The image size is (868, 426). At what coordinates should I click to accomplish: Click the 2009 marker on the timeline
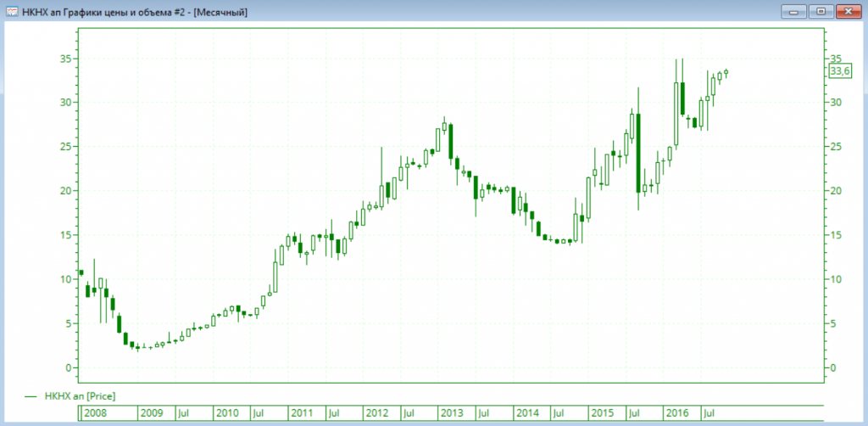tap(151, 413)
